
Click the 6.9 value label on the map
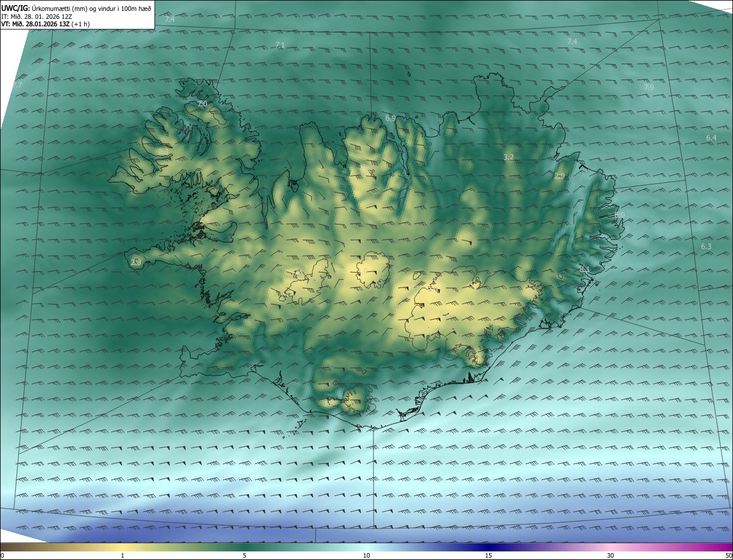(391, 118)
